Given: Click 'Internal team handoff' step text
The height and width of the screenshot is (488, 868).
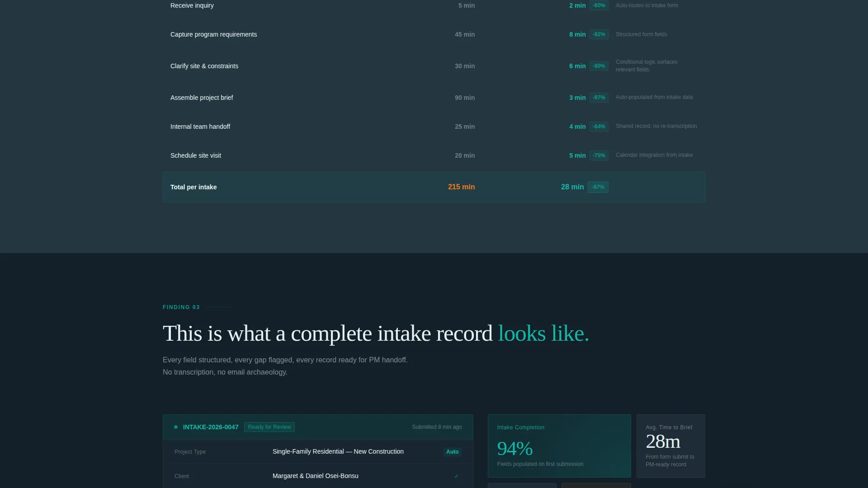Looking at the screenshot, I should coord(200,127).
